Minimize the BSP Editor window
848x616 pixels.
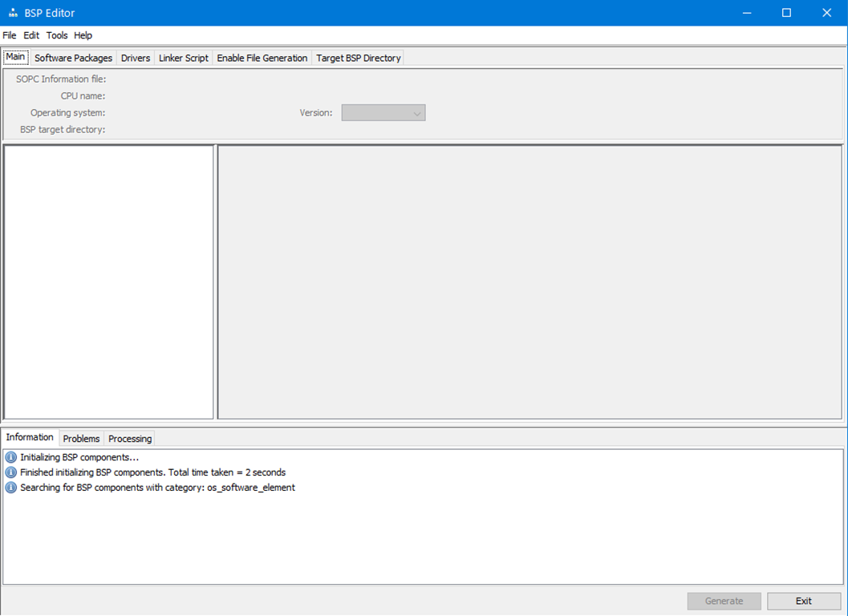(746, 13)
